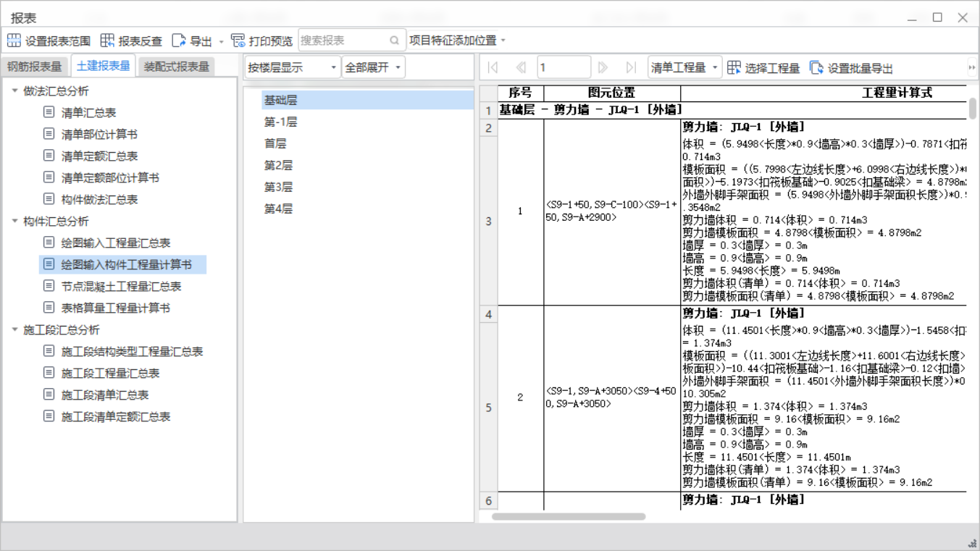The width and height of the screenshot is (980, 551).
Task: Maximize the 报表 window
Action: (937, 17)
